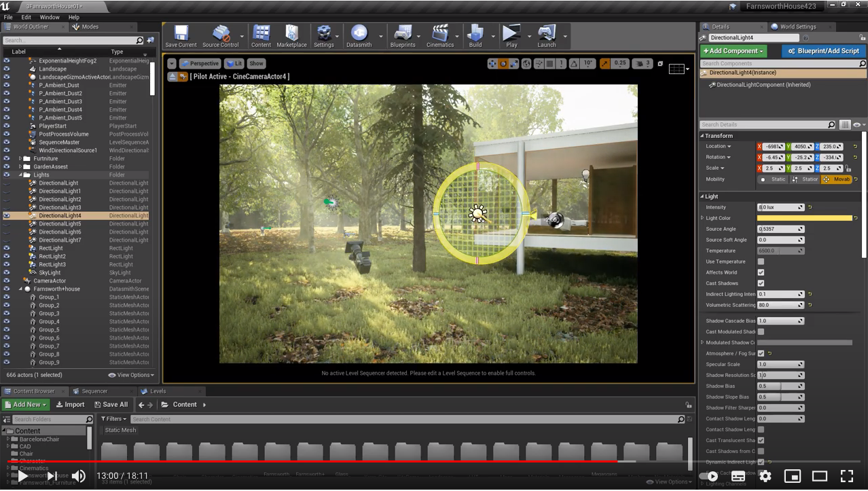Viewport: 868px width, 491px height.
Task: Open the Perspective viewport dropdown
Action: pyautogui.click(x=200, y=63)
